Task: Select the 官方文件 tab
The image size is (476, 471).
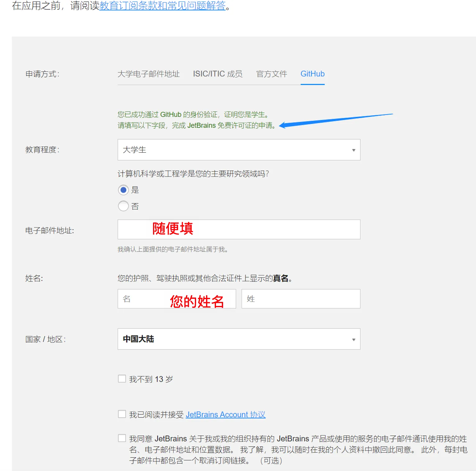Action: [272, 74]
